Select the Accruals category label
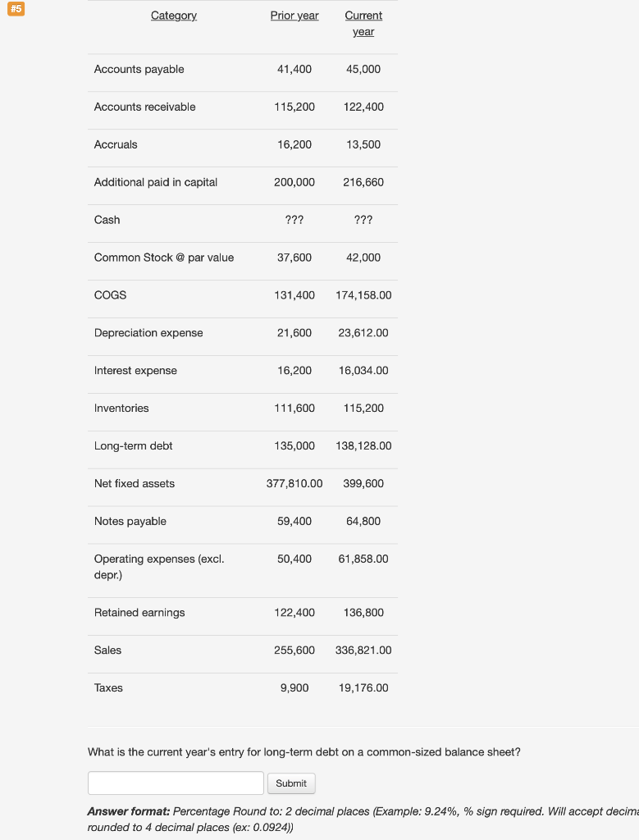The image size is (639, 840). click(x=115, y=144)
